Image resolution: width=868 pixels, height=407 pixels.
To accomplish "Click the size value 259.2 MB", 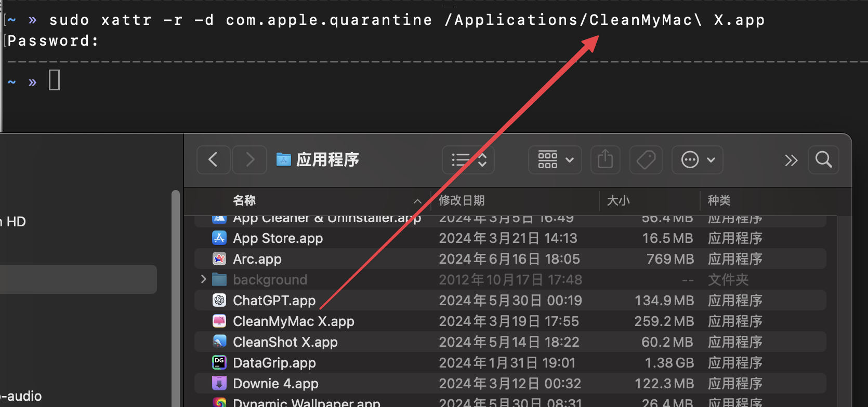I will [664, 321].
